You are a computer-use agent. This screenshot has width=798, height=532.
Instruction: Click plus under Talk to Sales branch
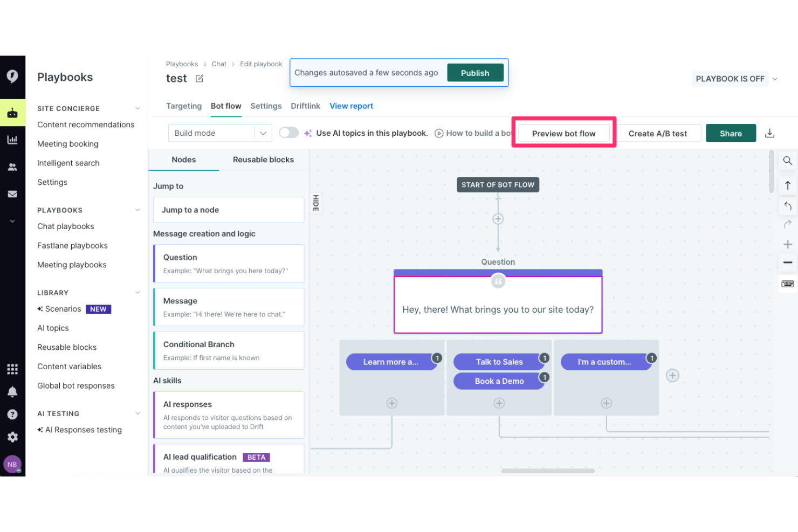click(499, 403)
